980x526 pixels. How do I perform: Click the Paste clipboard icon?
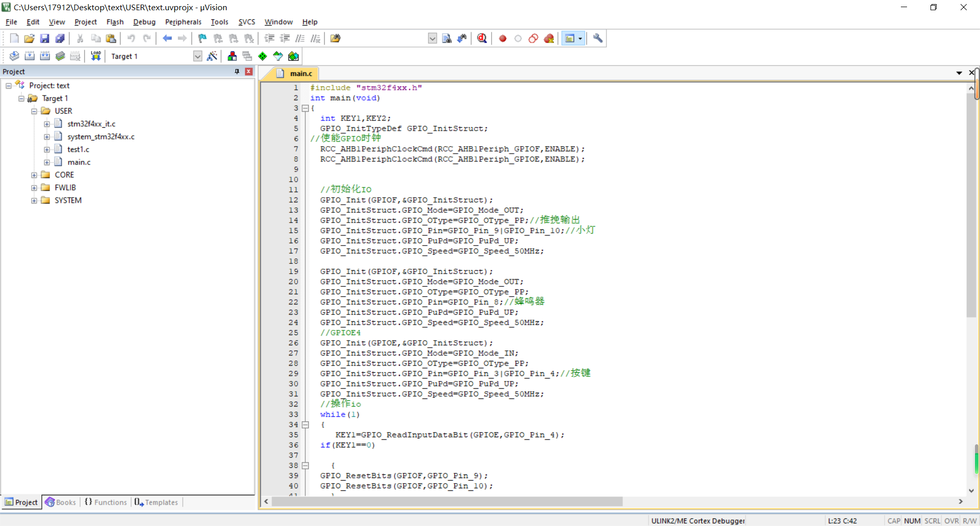[x=111, y=38]
